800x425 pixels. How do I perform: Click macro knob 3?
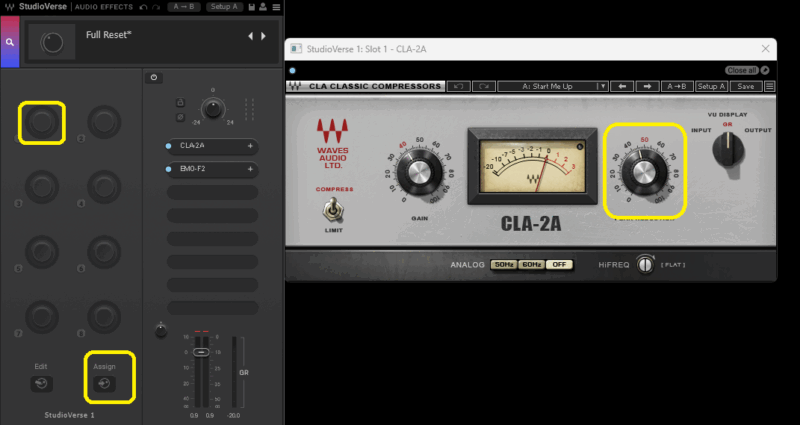[x=42, y=187]
